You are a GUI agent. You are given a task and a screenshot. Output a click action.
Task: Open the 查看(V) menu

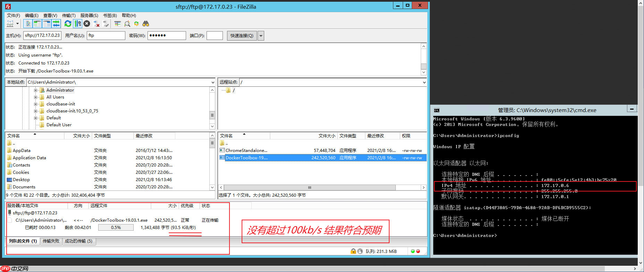point(50,15)
